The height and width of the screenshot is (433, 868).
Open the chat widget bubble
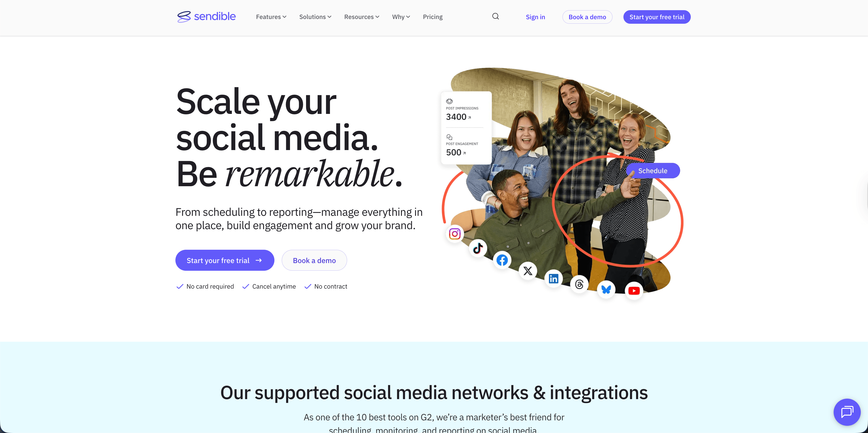(x=847, y=412)
